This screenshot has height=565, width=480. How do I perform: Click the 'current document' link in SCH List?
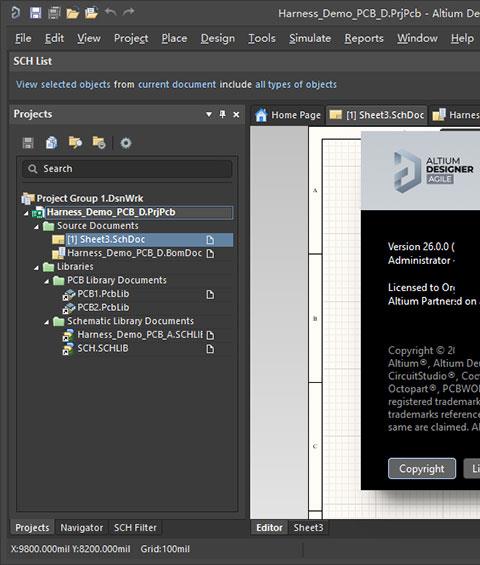[x=177, y=84]
